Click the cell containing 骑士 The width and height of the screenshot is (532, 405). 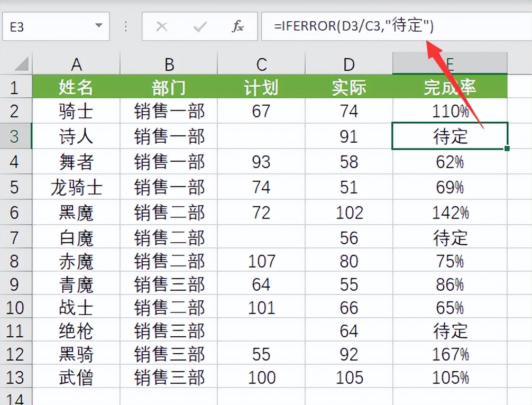tap(76, 111)
